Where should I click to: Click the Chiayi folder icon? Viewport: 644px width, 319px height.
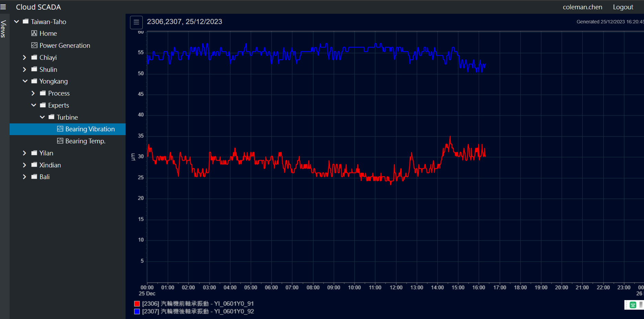[34, 57]
